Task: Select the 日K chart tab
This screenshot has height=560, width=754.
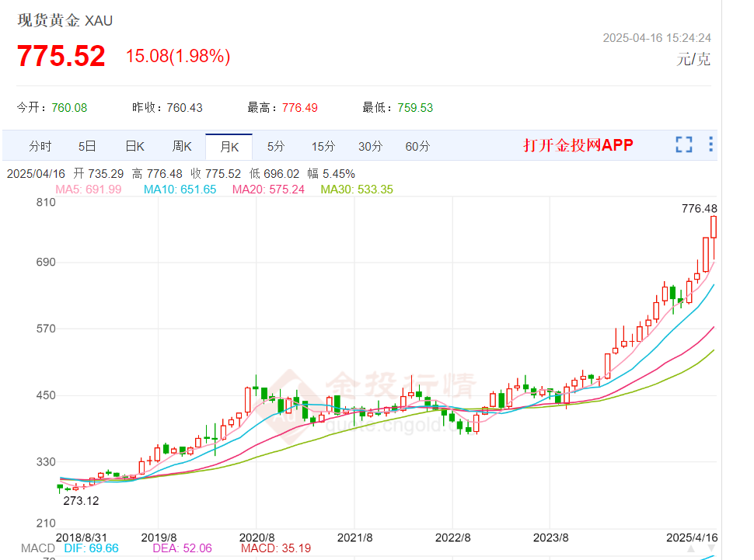Action: 134,146
